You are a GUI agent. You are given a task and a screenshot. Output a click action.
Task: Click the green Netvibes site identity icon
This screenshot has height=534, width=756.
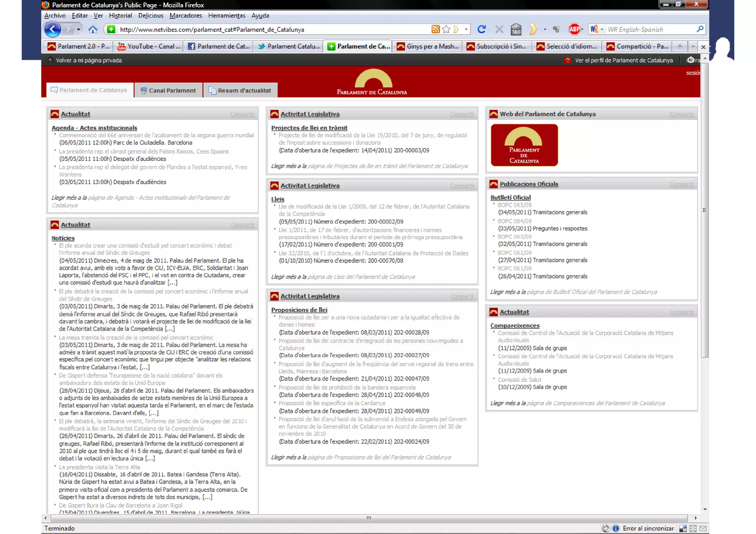point(111,29)
